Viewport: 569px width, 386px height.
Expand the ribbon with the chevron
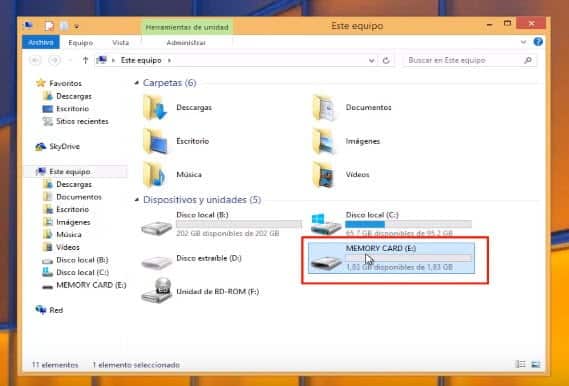(523, 42)
